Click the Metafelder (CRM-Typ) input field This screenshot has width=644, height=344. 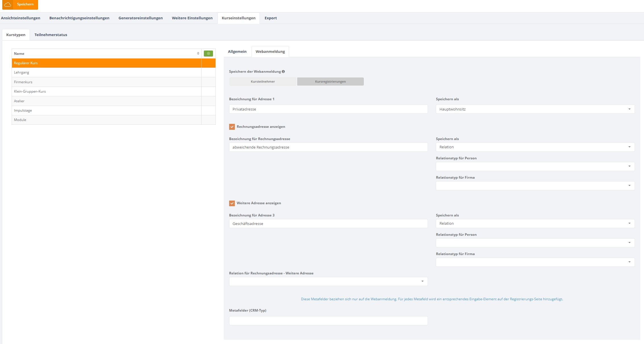[328, 321]
